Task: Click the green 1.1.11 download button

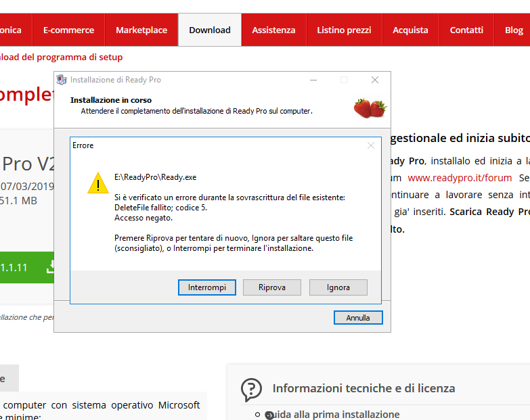Action: 27,267
